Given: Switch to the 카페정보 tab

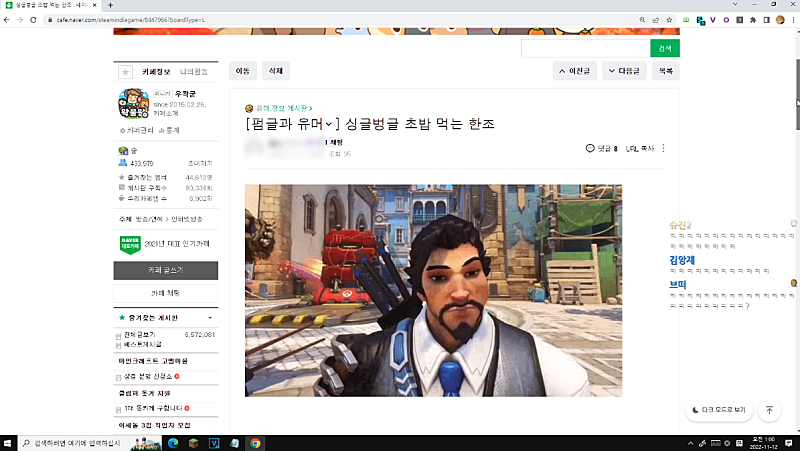Looking at the screenshot, I should click(156, 72).
